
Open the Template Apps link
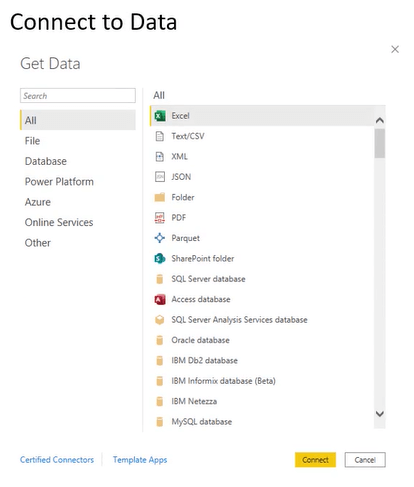point(140,460)
